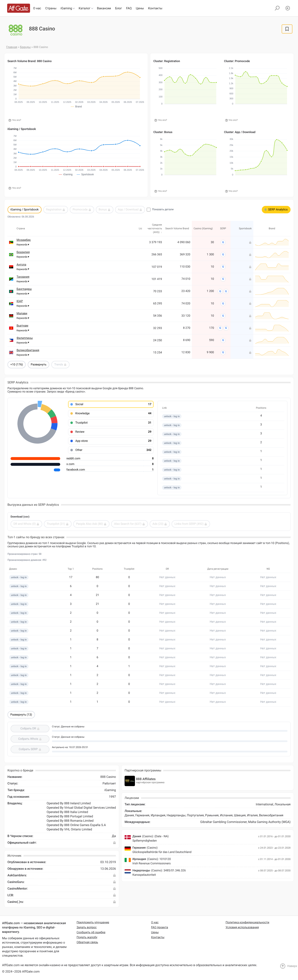Bookmark the 888 Casino brand page
Screen dimensions: 298x980
[287, 29]
